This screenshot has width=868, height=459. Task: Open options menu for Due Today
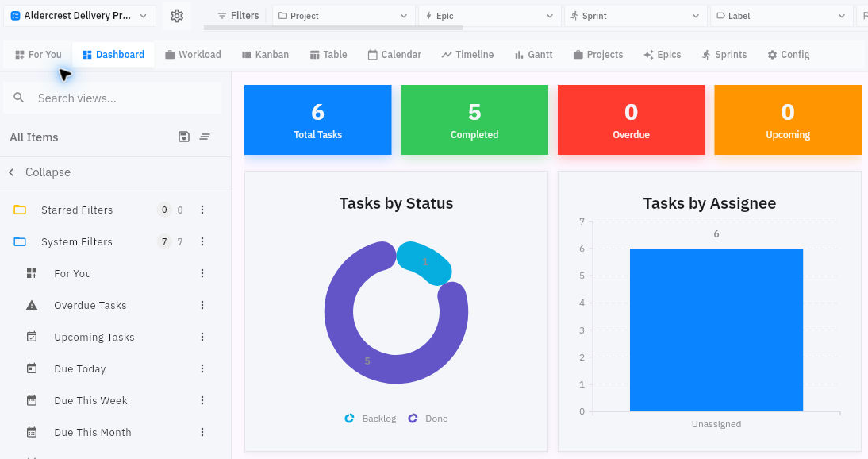[202, 368]
